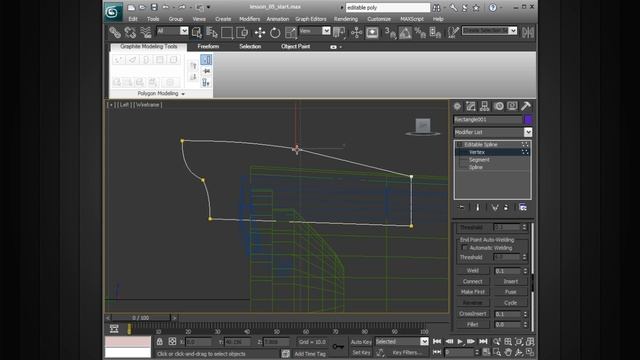Open the Help question mark icon
Image resolution: width=640 pixels, height=360 pixels.
click(493, 7)
